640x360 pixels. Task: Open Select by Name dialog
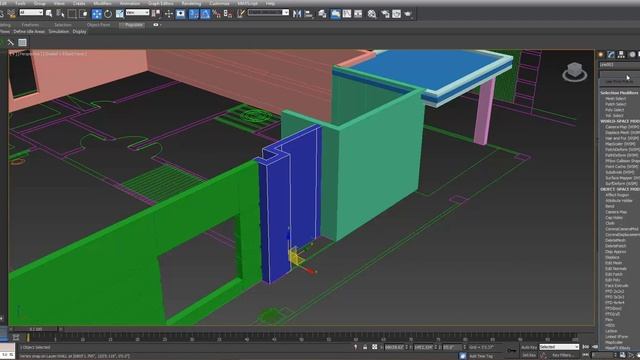pos(60,14)
